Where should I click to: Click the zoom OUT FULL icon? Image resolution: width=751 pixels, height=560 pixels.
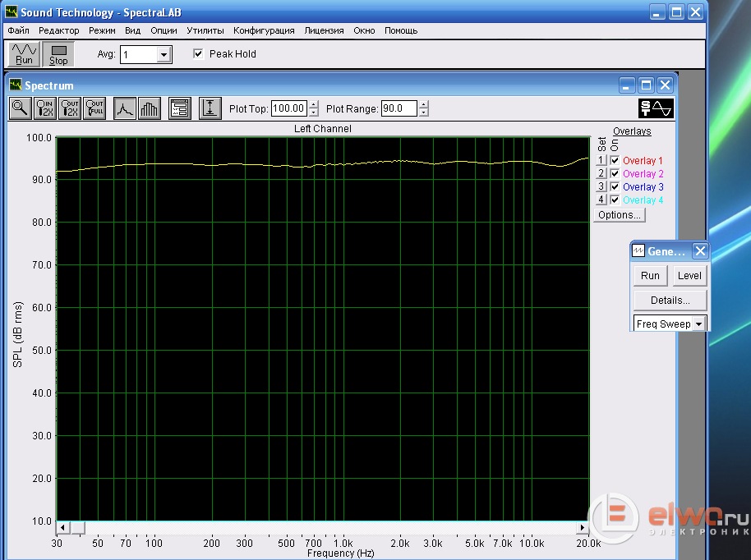pyautogui.click(x=94, y=108)
